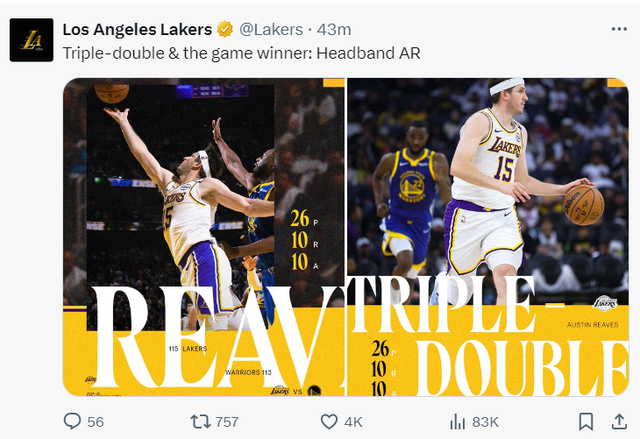Click the small Lakers logo above Austin Reaves
Viewport: 640px width, 439px height.
[605, 302]
